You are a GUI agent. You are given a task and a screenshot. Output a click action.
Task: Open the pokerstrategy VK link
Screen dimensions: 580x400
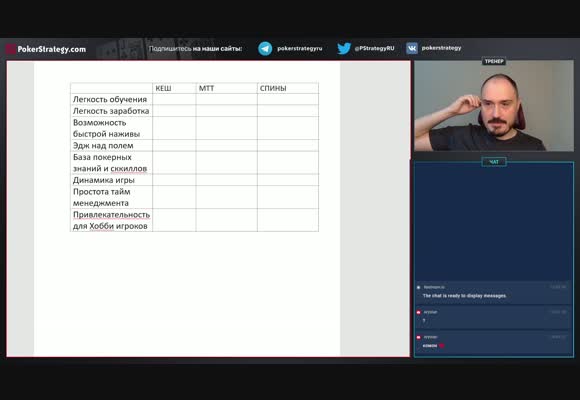[x=441, y=48]
